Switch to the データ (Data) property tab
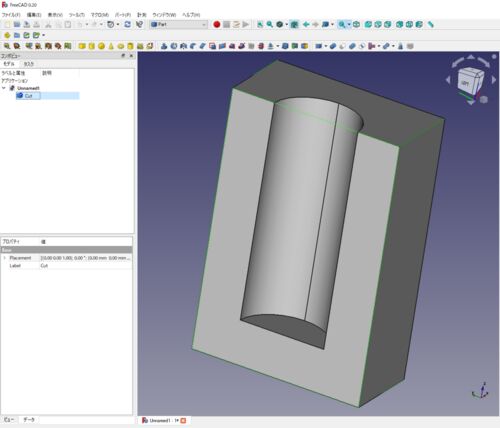 (29, 420)
